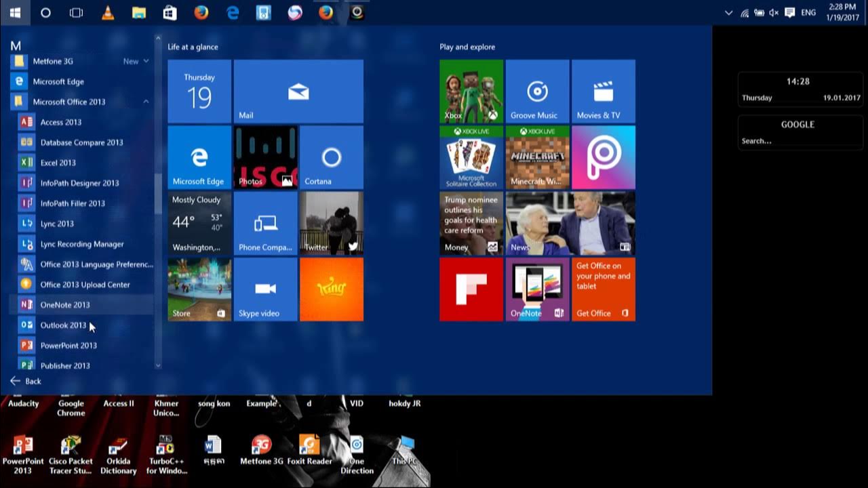Open Office 2013 Language Preferences
The width and height of the screenshot is (868, 488).
click(81, 264)
